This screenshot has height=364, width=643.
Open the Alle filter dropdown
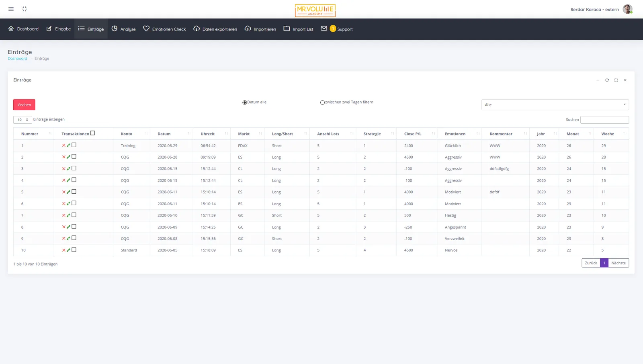pos(555,105)
